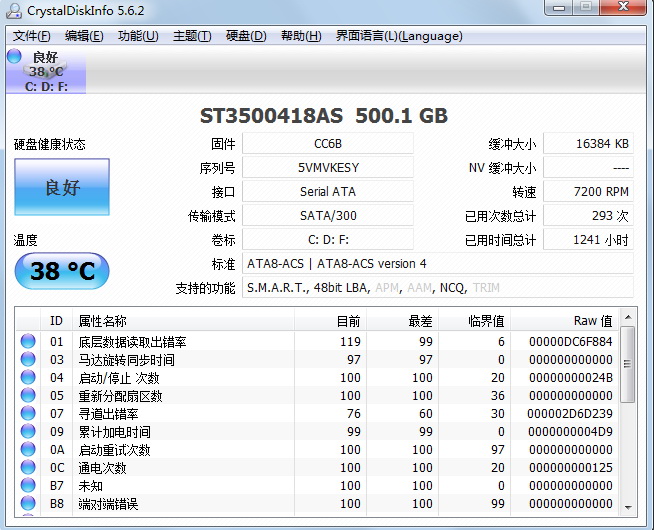Click status orb for B7 未知 row
This screenshot has width=654, height=530.
(28, 485)
